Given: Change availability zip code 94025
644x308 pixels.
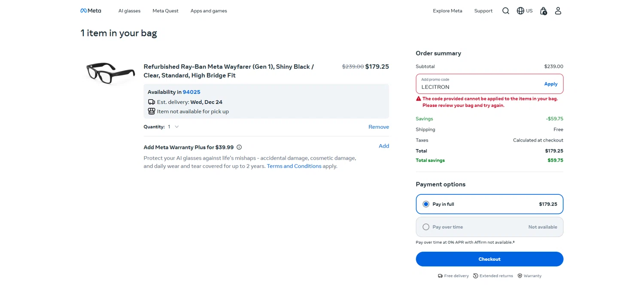Looking at the screenshot, I should pos(191,92).
